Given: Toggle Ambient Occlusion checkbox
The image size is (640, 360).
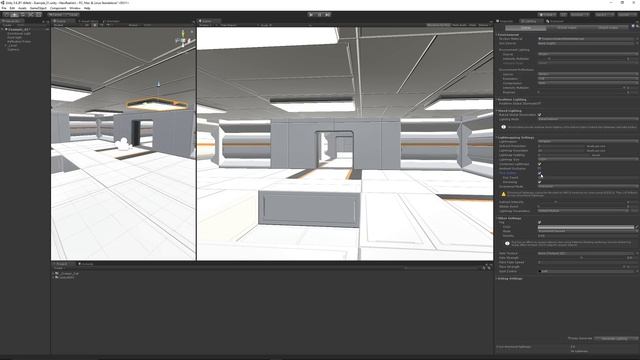Looking at the screenshot, I should point(540,168).
